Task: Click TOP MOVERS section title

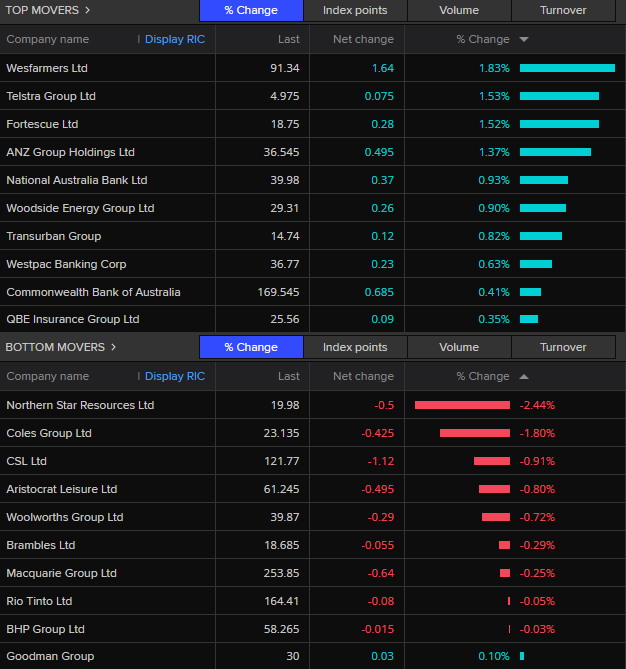Action: point(42,10)
